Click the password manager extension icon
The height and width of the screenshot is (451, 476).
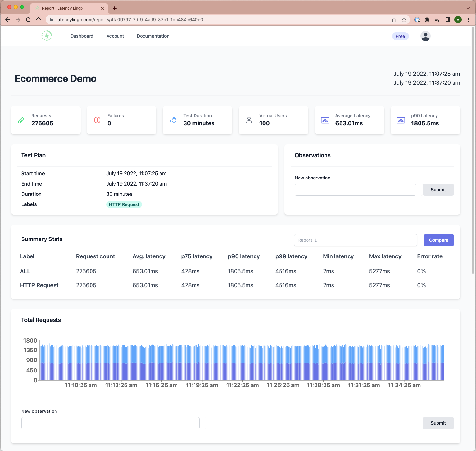tap(417, 20)
